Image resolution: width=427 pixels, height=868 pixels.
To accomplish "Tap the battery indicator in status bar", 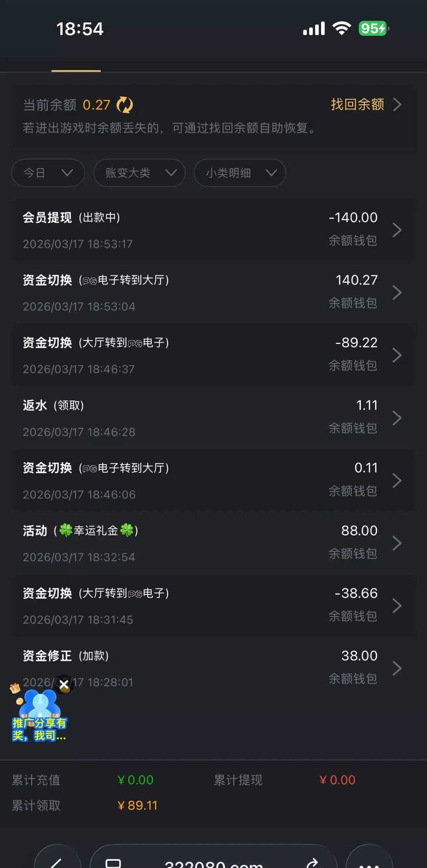I will click(x=373, y=28).
